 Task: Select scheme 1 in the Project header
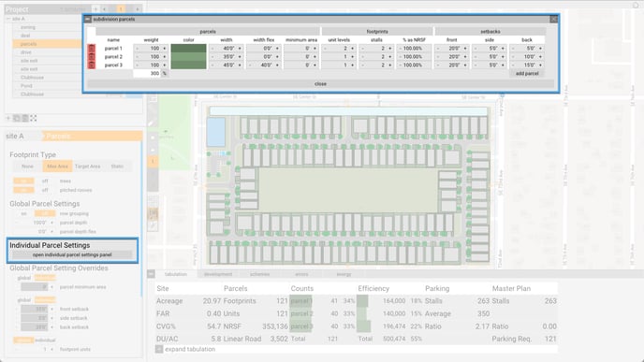point(121,9)
